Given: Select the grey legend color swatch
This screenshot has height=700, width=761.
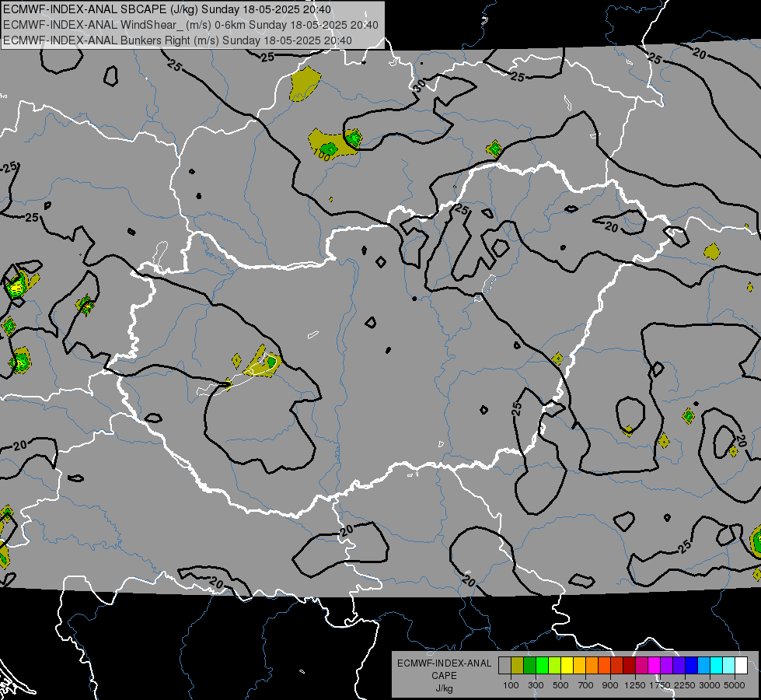Looking at the screenshot, I should [504, 665].
